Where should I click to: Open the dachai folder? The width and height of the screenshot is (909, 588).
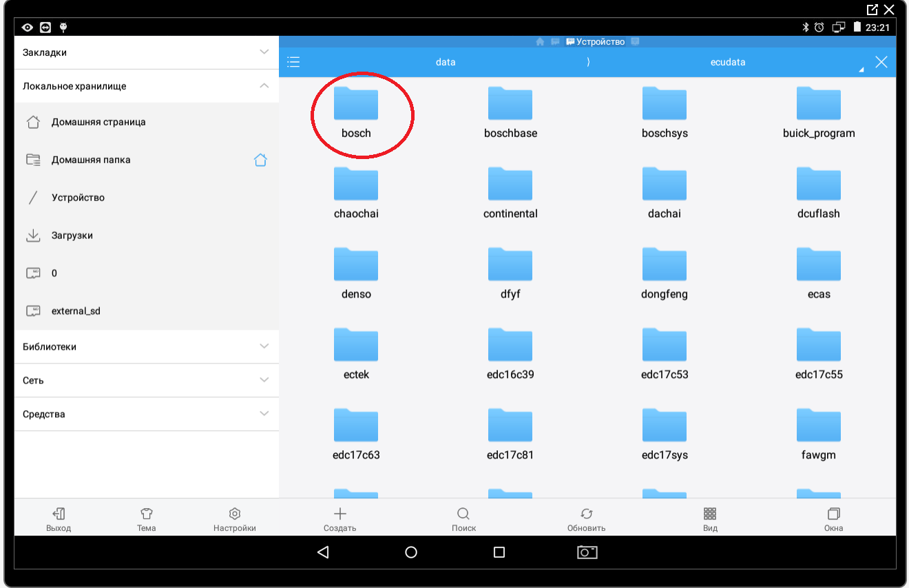[665, 194]
